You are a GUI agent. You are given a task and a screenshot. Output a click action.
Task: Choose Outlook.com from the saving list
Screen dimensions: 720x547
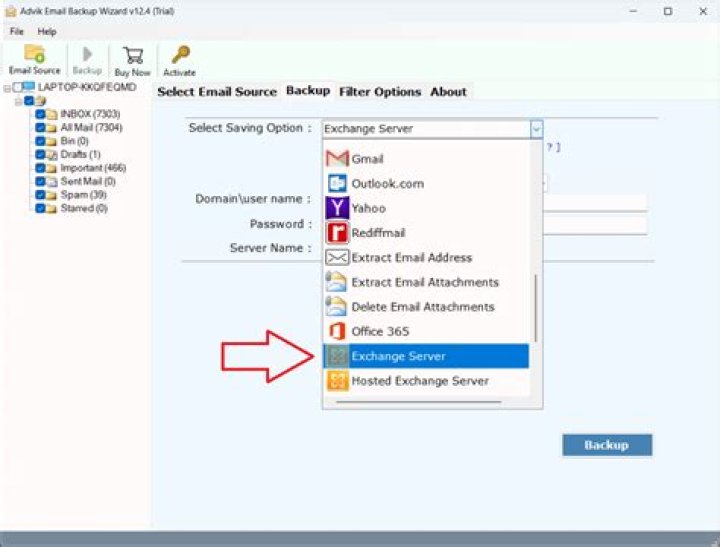[387, 184]
